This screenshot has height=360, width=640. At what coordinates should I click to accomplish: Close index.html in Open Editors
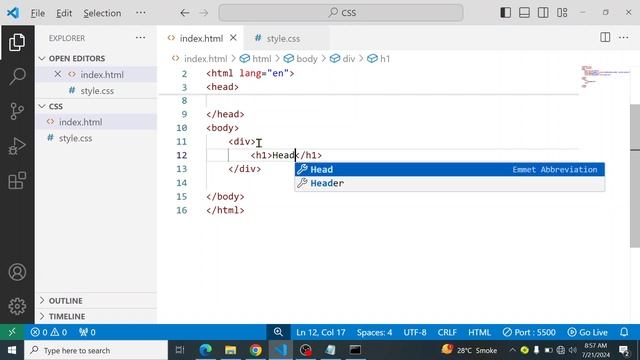(58, 74)
